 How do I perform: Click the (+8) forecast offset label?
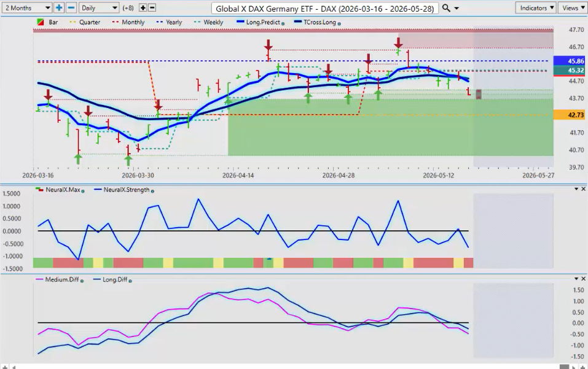(128, 8)
